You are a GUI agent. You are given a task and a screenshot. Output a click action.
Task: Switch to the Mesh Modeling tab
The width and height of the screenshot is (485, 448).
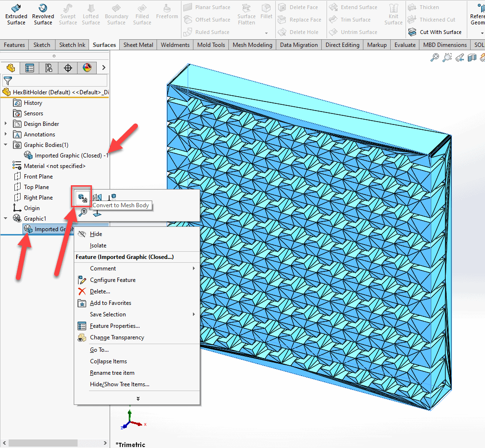tap(252, 45)
